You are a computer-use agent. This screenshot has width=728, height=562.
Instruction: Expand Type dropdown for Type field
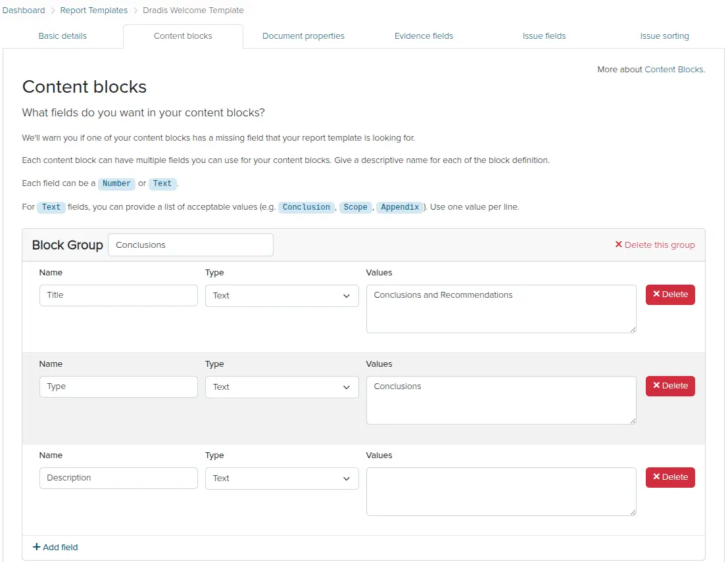click(282, 387)
